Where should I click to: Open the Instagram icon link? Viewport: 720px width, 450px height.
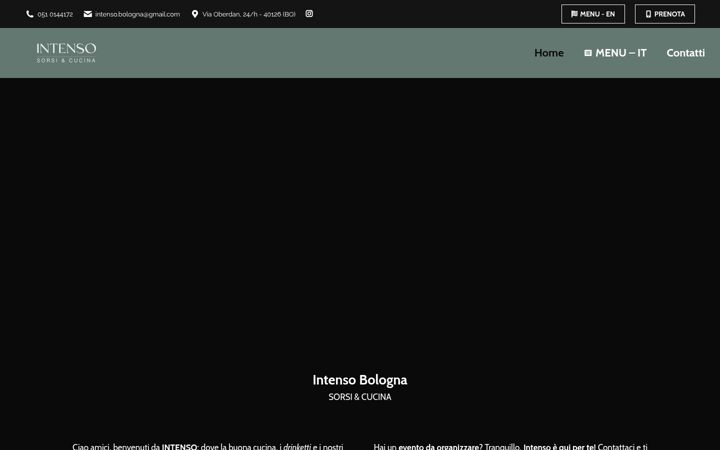pyautogui.click(x=309, y=14)
